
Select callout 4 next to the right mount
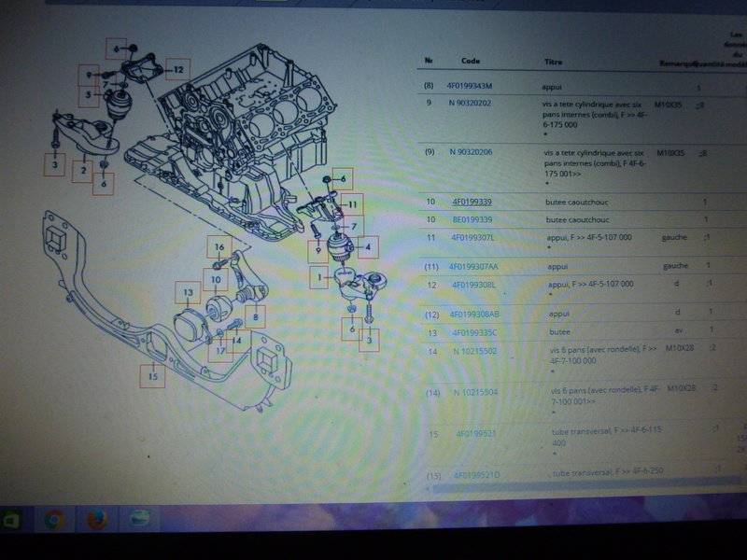point(368,247)
